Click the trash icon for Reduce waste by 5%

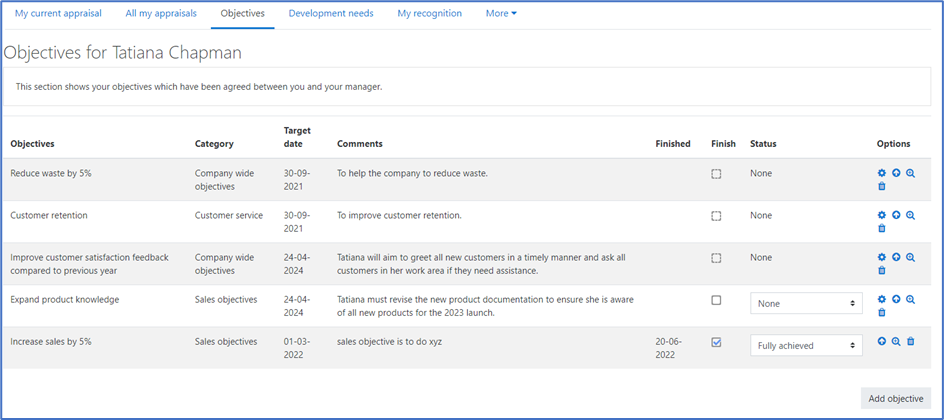coord(882,187)
